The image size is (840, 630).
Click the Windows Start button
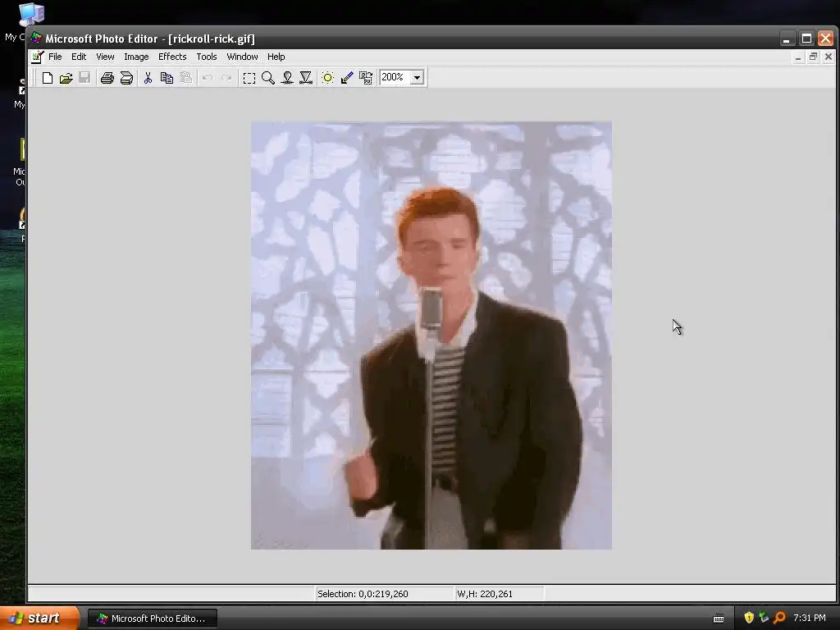39,619
